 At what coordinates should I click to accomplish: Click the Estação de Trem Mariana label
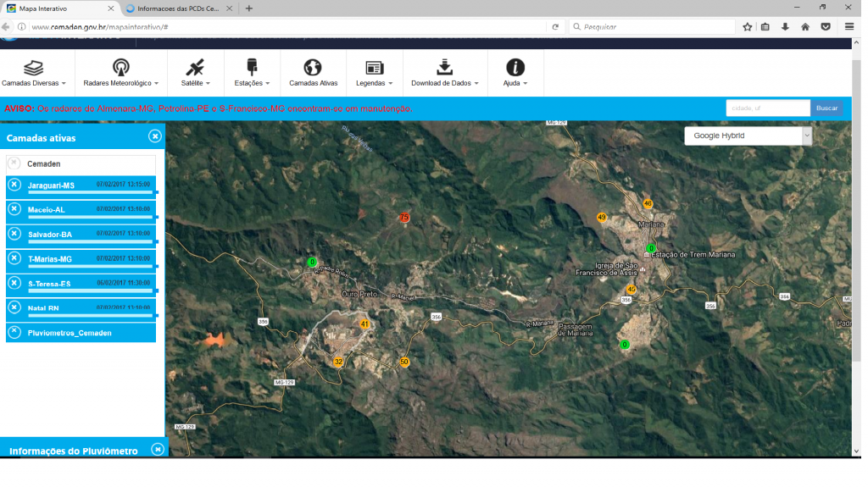(x=693, y=255)
